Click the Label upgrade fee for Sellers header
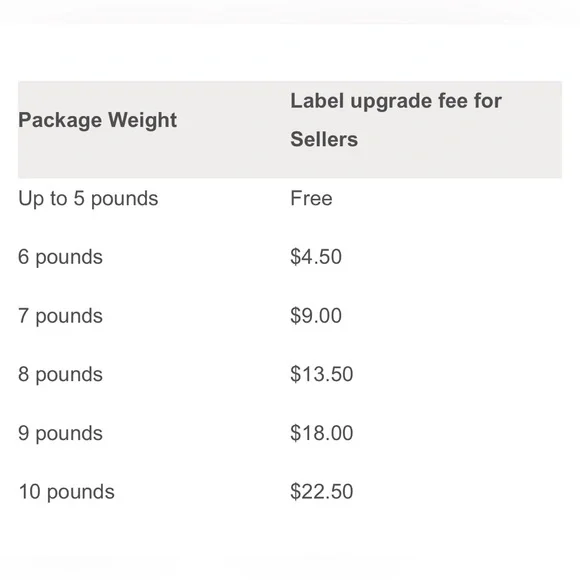Viewport: 580px width, 580px height. point(396,120)
